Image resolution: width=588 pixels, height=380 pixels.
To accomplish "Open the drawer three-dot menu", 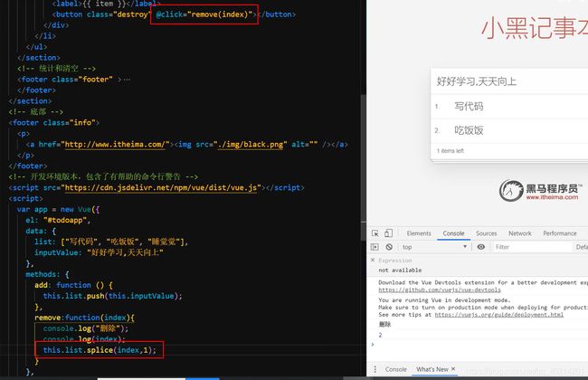I will (375, 369).
